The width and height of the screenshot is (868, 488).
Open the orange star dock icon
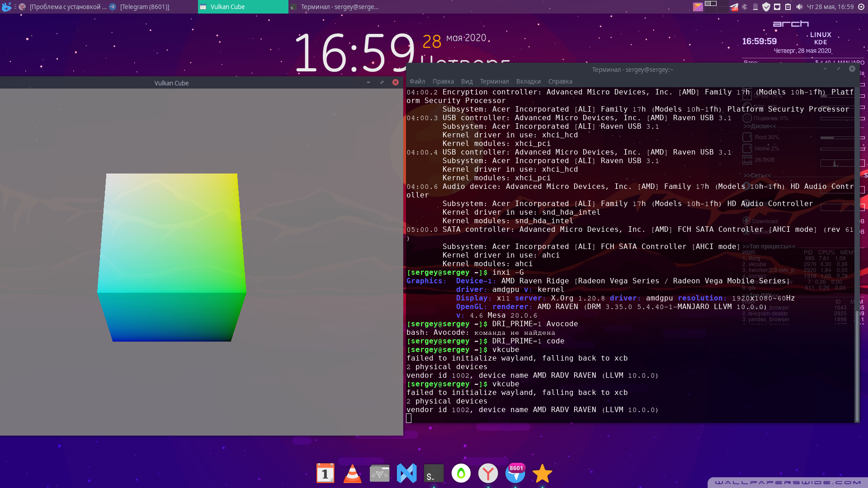pos(542,474)
